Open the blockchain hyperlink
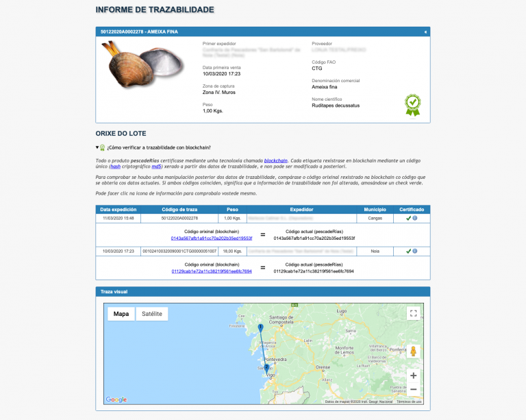Image resolution: width=526 pixels, height=420 pixels. [276, 161]
